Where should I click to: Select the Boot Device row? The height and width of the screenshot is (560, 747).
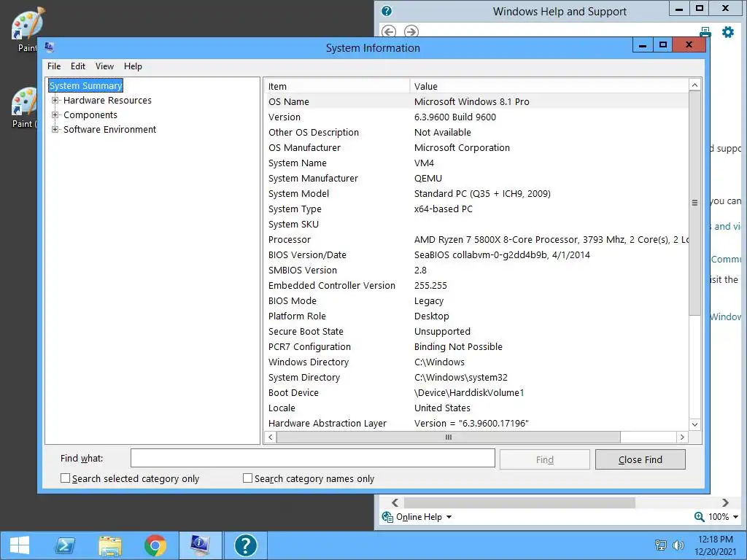pos(476,393)
